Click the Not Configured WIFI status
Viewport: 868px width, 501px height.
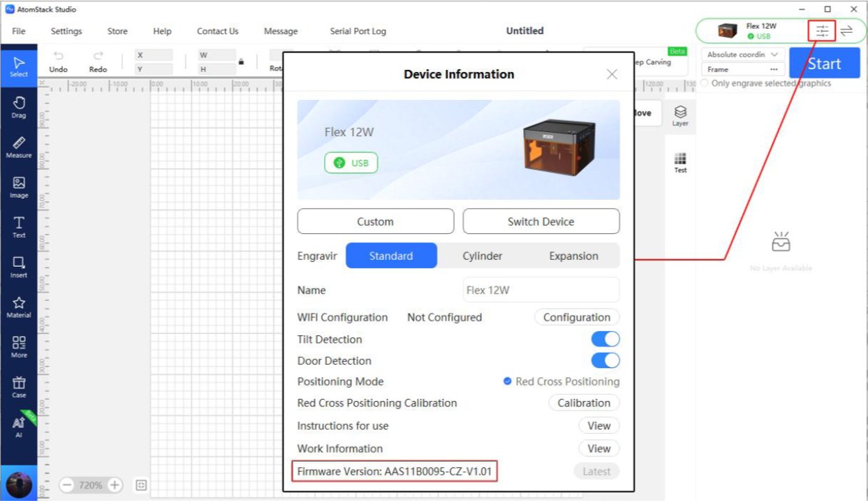pos(444,317)
